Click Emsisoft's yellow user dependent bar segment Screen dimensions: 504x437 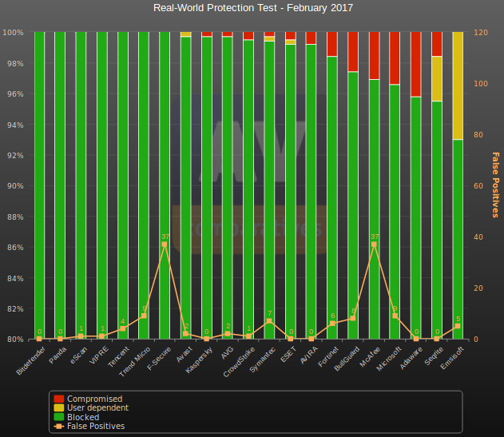pyautogui.click(x=458, y=85)
